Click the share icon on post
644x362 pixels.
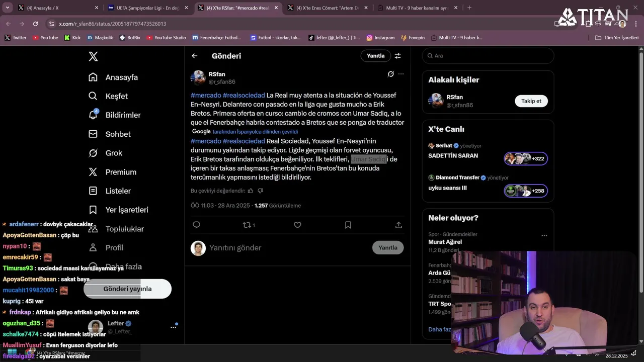pos(398,225)
